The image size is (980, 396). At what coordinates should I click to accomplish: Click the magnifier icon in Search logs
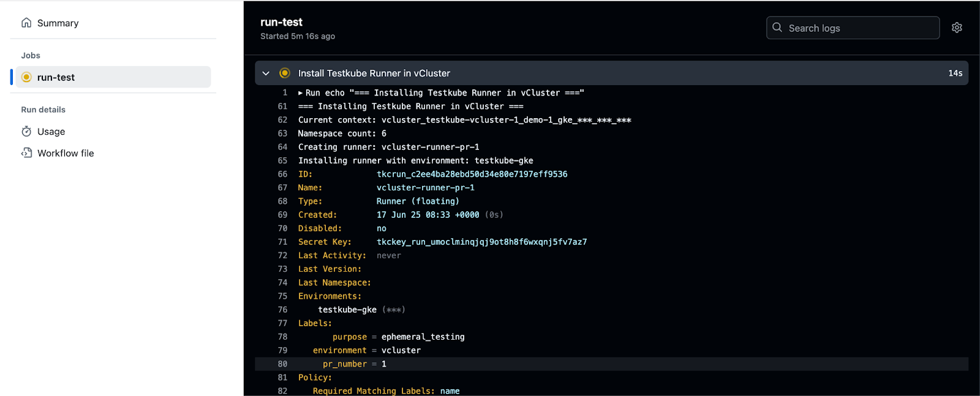coord(777,28)
